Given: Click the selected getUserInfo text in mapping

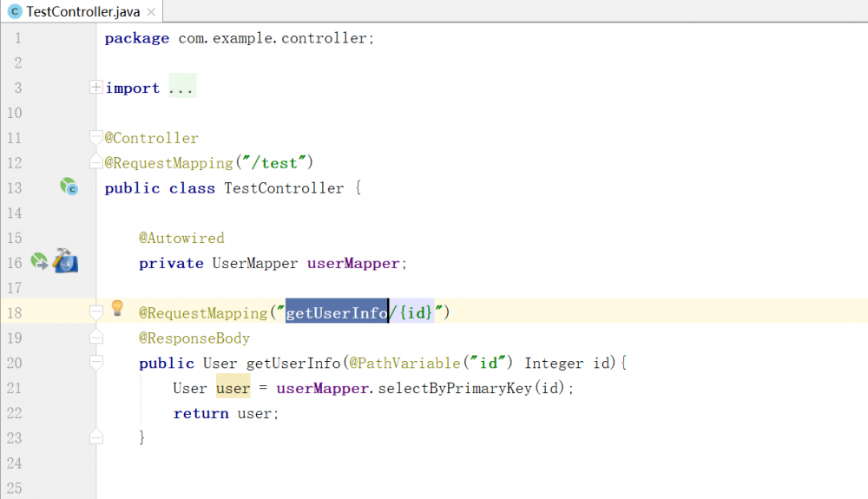Looking at the screenshot, I should (x=337, y=313).
